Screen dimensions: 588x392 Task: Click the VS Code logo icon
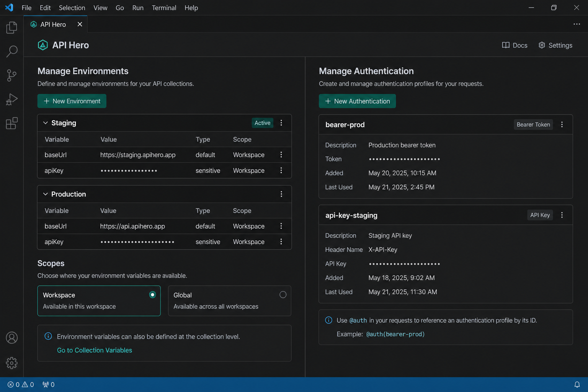(9, 8)
